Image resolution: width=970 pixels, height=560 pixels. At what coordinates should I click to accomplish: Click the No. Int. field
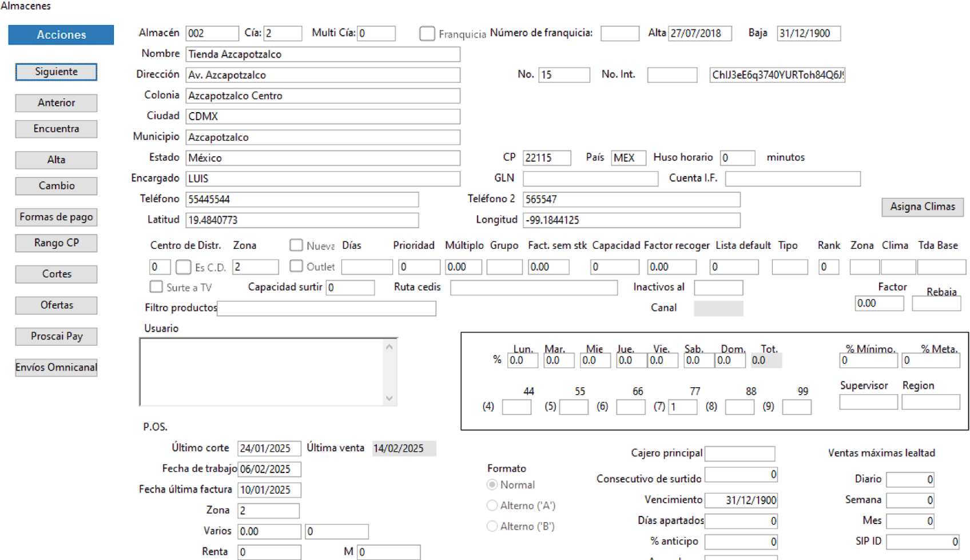click(672, 75)
